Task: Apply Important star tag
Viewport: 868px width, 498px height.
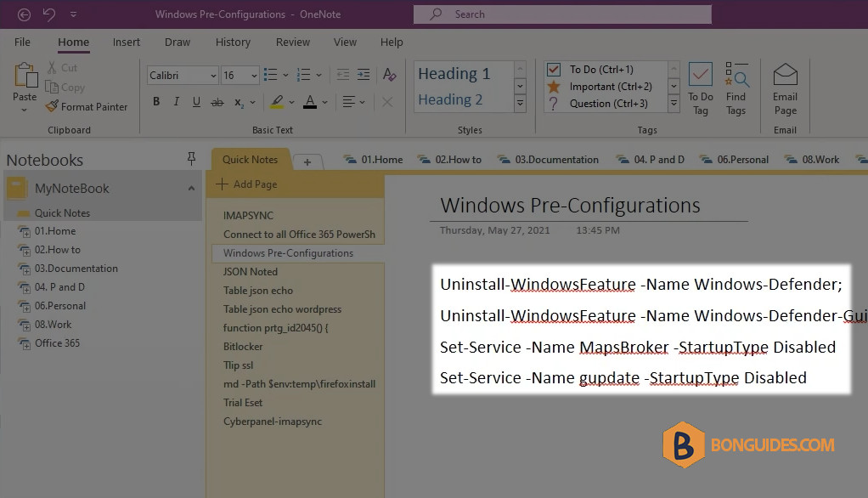Action: tap(554, 87)
